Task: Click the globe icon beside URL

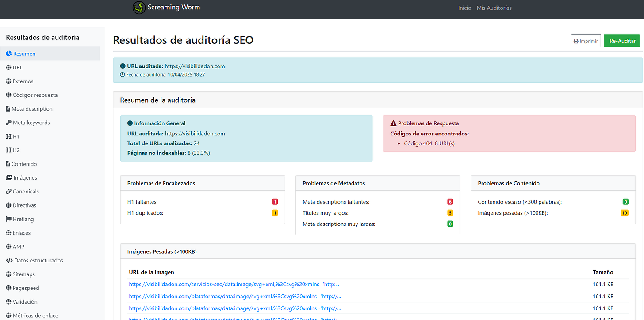Action: (8, 68)
